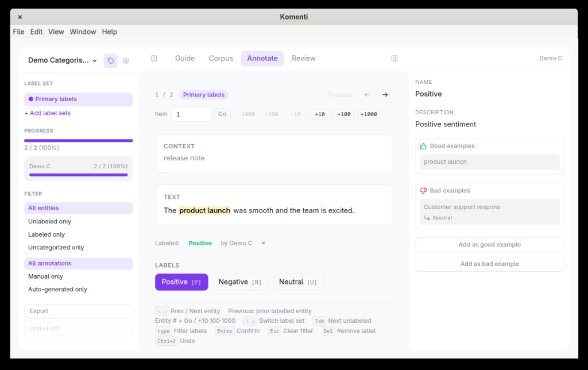This screenshot has width=588, height=370.
Task: Open project settings gear icon
Action: [x=126, y=60]
